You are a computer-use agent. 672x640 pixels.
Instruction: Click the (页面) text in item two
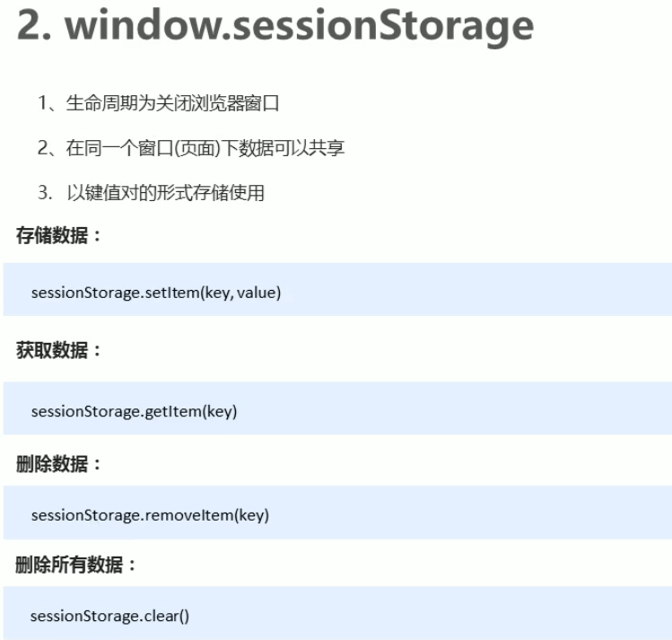tap(197, 148)
